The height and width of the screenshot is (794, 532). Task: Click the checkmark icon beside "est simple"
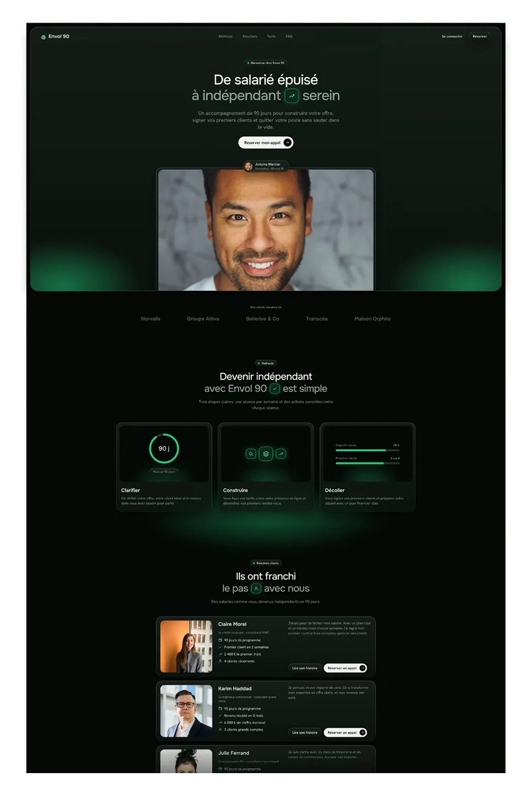[x=275, y=389]
